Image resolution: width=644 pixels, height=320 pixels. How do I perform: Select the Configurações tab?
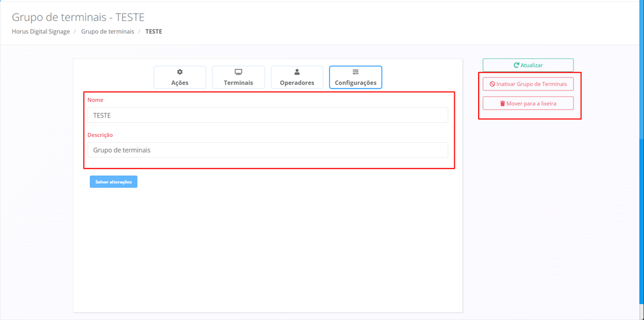pyautogui.click(x=355, y=78)
